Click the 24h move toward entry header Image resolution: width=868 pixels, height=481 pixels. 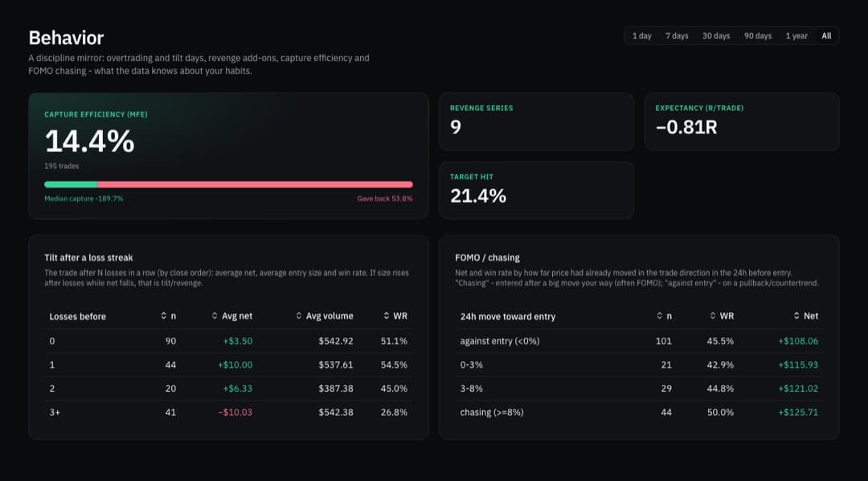(x=508, y=316)
